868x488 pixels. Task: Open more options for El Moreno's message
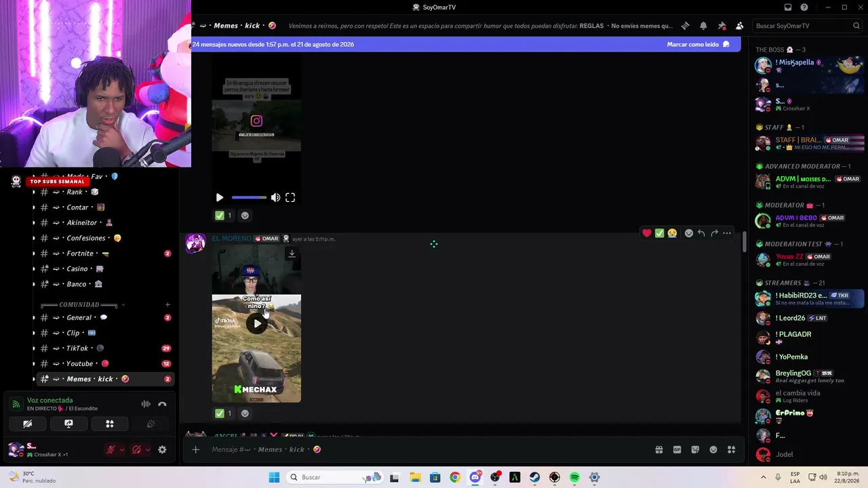pos(727,233)
